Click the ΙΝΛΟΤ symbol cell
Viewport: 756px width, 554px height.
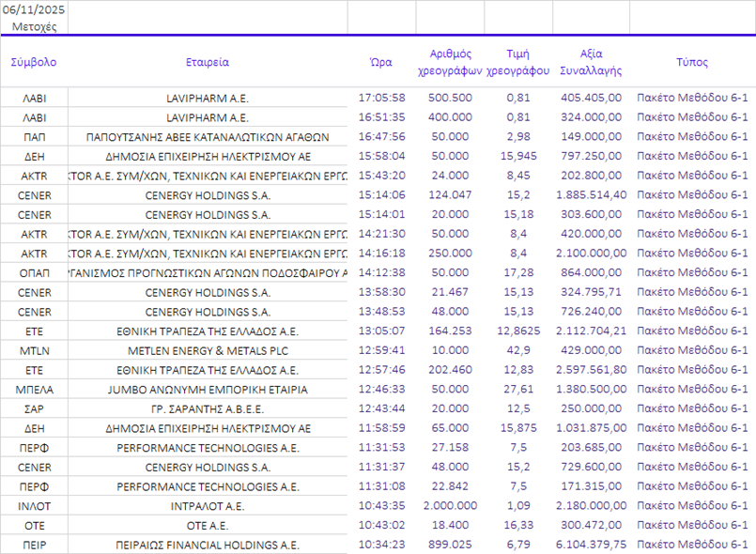coord(34,506)
